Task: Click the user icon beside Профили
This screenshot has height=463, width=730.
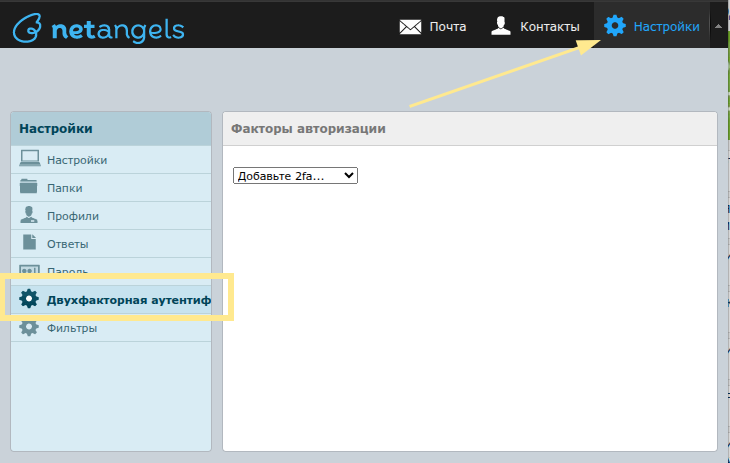Action: point(29,215)
